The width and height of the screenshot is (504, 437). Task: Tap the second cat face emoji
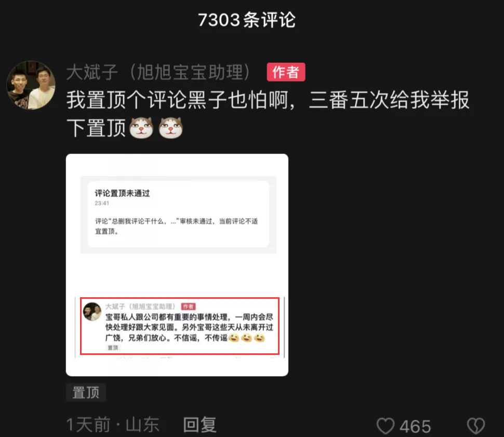coord(170,128)
